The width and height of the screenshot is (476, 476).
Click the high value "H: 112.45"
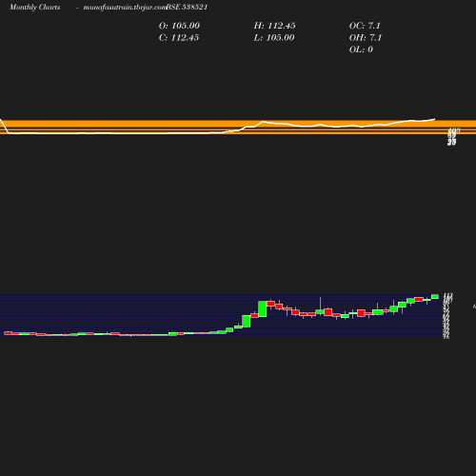tap(275, 26)
